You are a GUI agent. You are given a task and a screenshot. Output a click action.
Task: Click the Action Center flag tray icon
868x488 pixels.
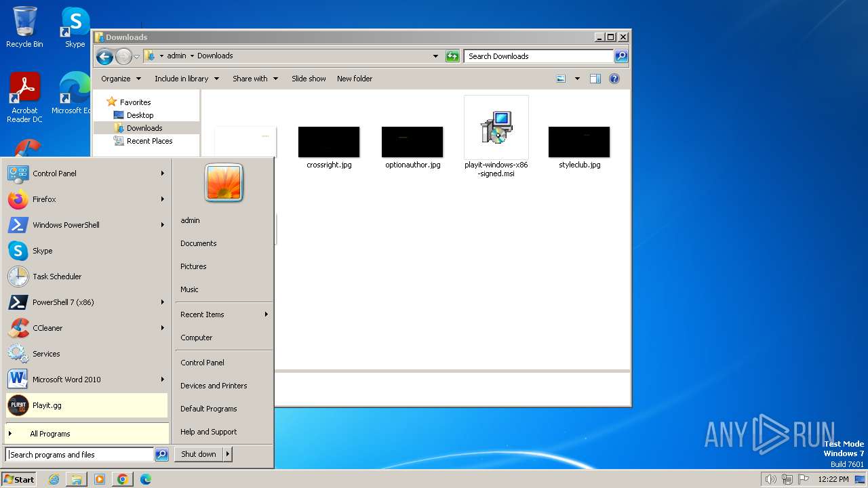pos(803,479)
